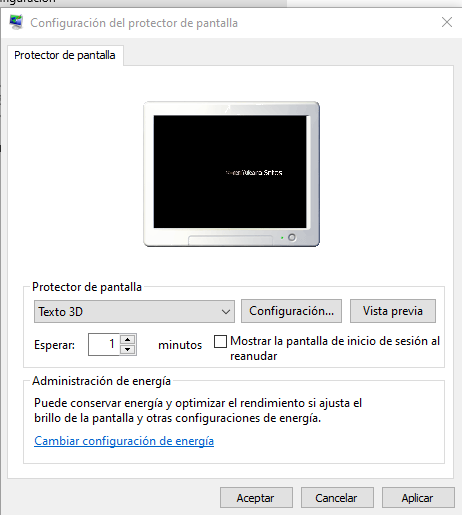
Task: Click the Vista previa button
Action: [393, 311]
